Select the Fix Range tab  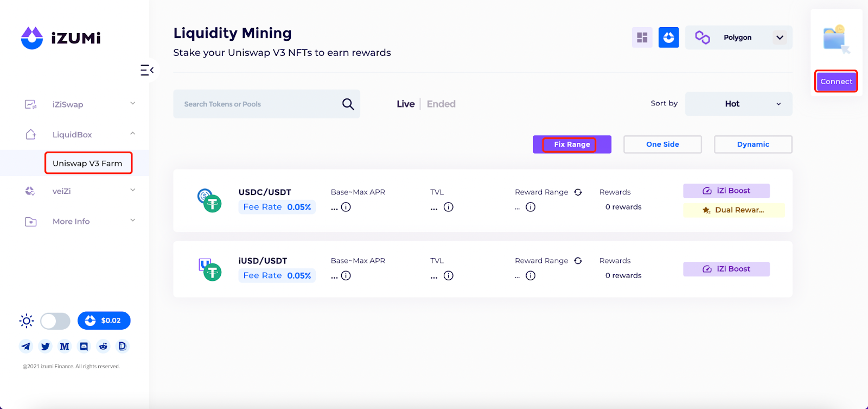click(x=572, y=144)
